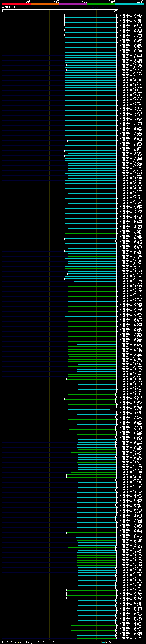Click the hit label UniRef100_B5U9V0

[131, 294]
